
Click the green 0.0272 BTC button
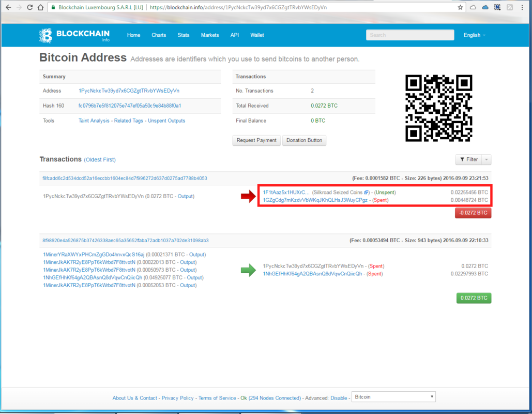(x=474, y=298)
